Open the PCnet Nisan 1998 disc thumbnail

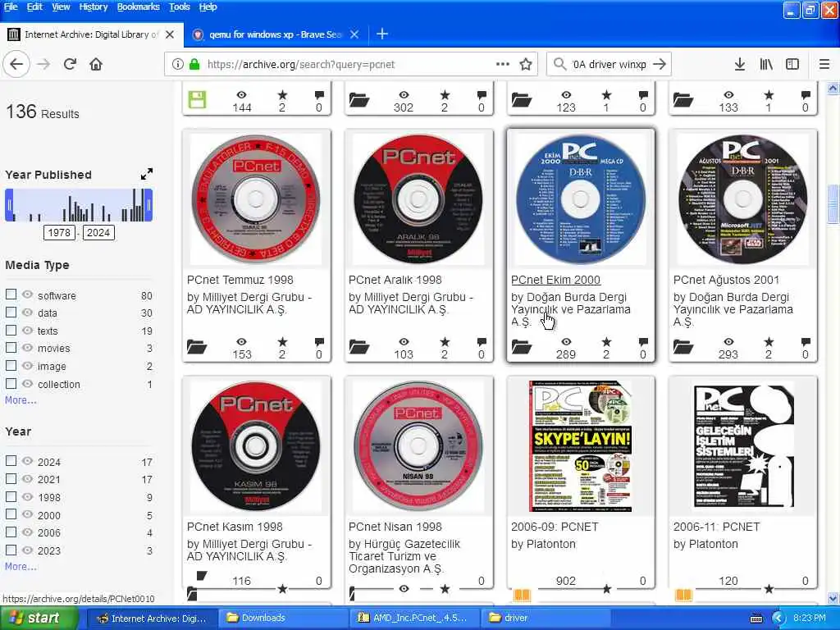click(418, 445)
